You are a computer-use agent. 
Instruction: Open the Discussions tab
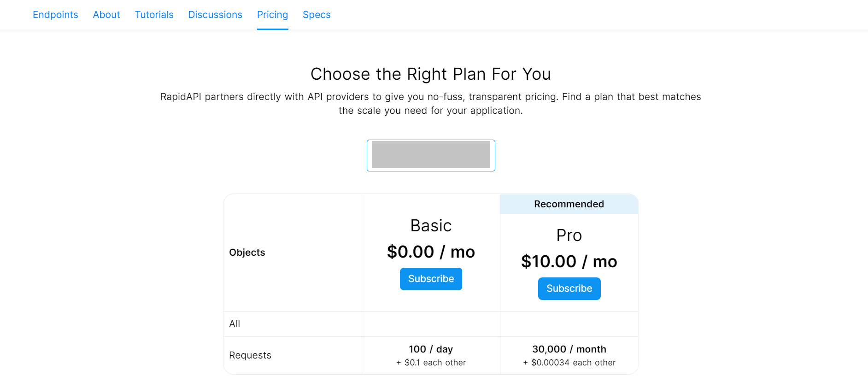(x=215, y=15)
